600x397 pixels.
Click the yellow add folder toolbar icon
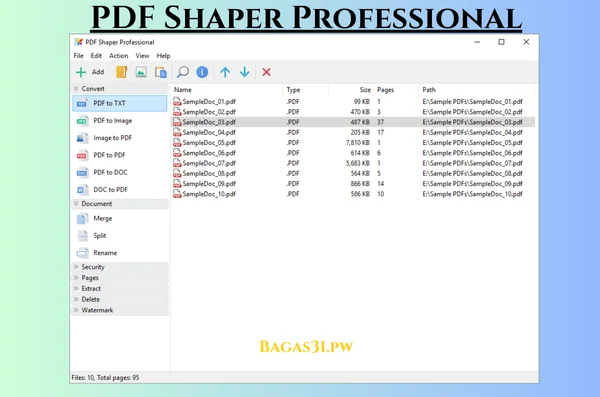[121, 72]
